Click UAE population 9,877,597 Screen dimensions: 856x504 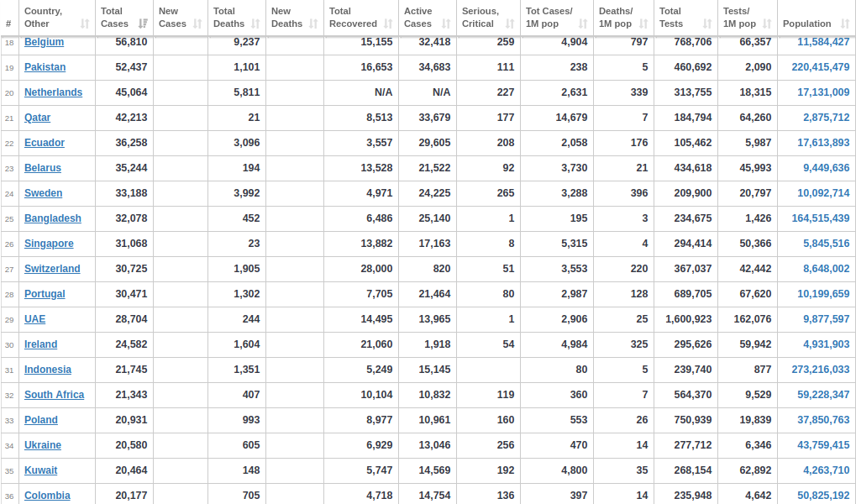[826, 318]
